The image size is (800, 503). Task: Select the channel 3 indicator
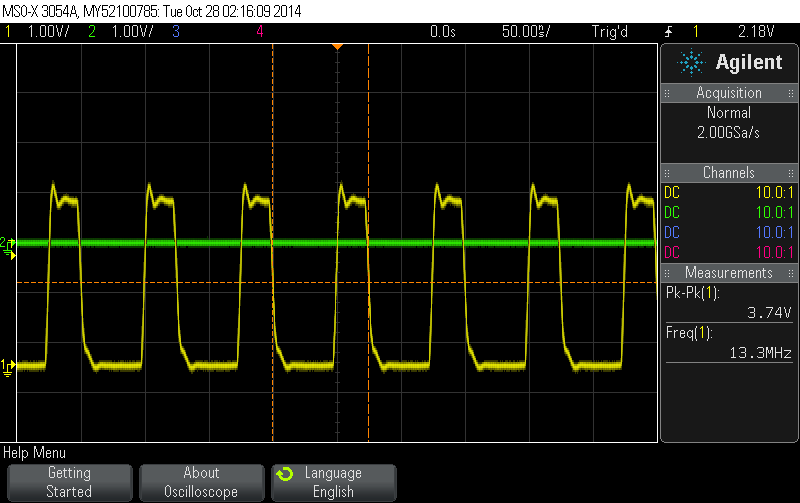click(176, 32)
